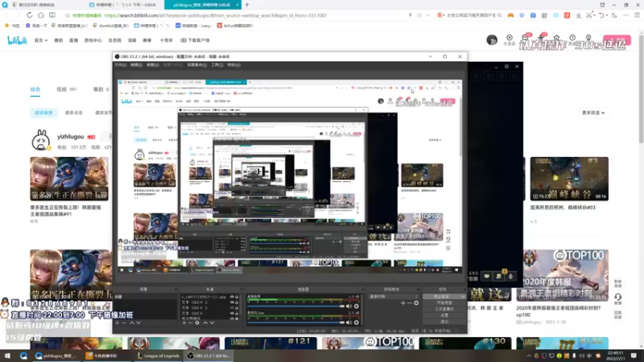The height and width of the screenshot is (362, 644).
Task: Open the TOP100 2020 video thumbnail at right
Action: [x=562, y=275]
